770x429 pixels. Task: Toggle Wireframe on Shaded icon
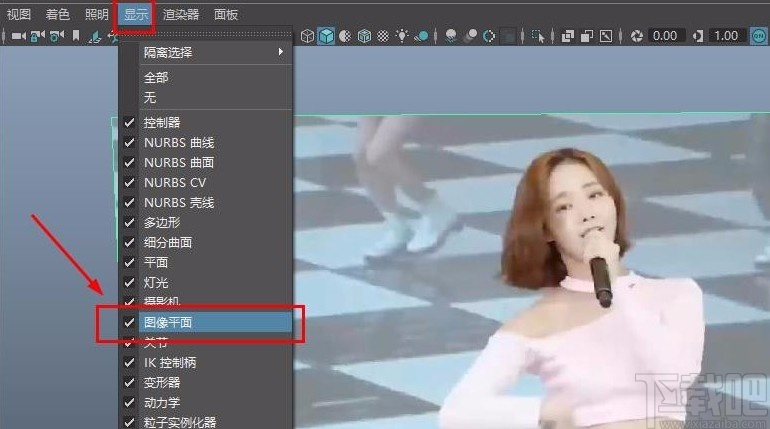coord(364,36)
